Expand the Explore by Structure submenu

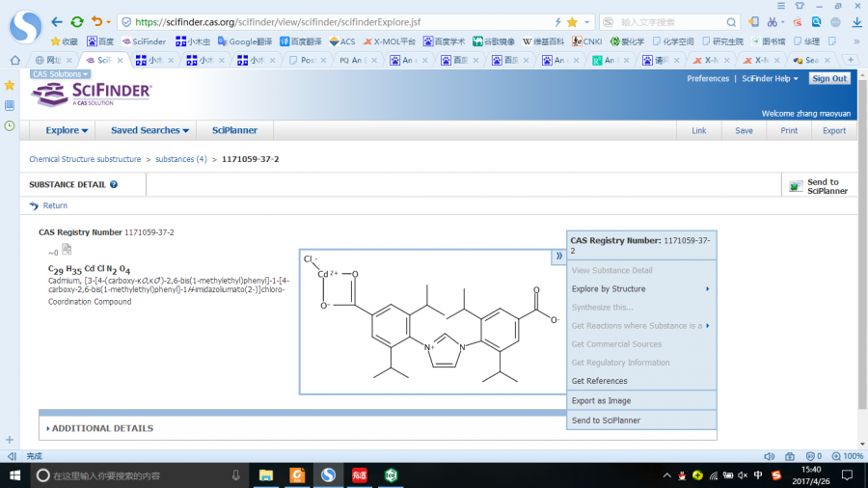click(x=641, y=288)
